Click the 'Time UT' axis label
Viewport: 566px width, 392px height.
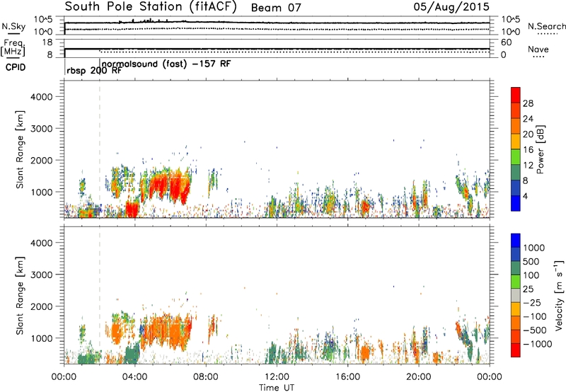[x=277, y=388]
